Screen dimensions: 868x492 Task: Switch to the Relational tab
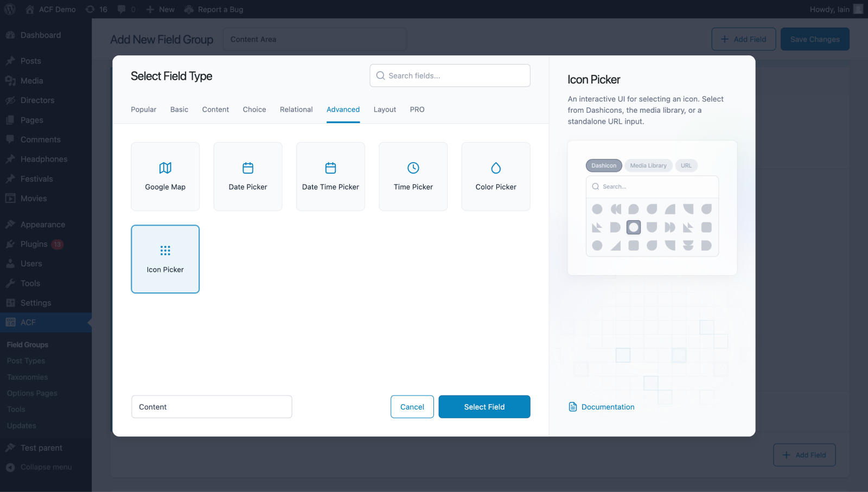(296, 109)
